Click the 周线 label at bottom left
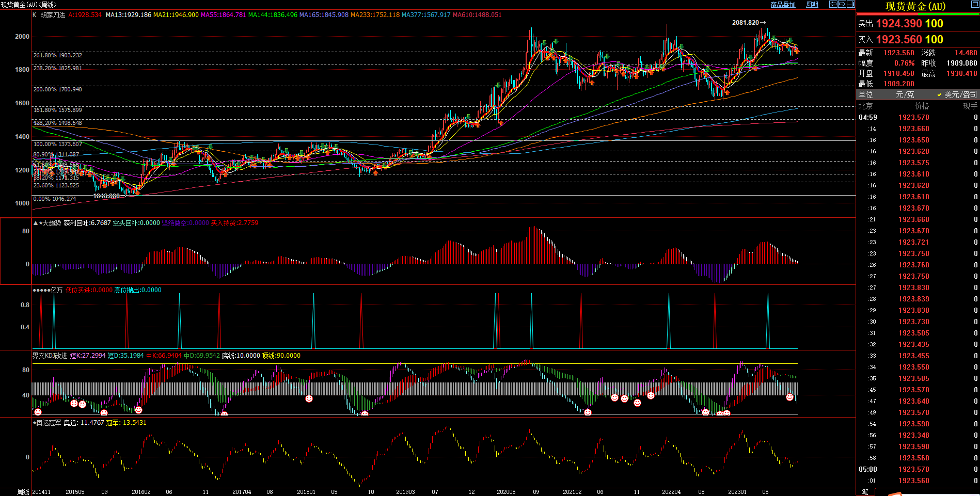The width and height of the screenshot is (980, 496). coord(23,492)
